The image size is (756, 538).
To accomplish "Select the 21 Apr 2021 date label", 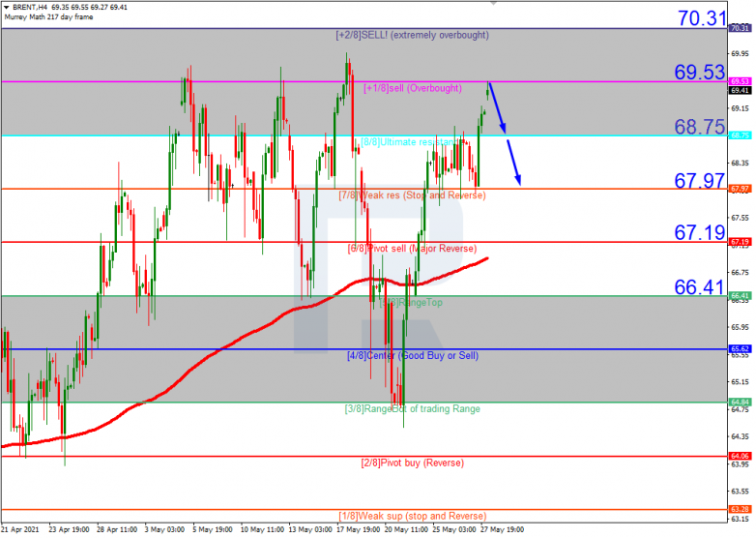I will [19, 529].
